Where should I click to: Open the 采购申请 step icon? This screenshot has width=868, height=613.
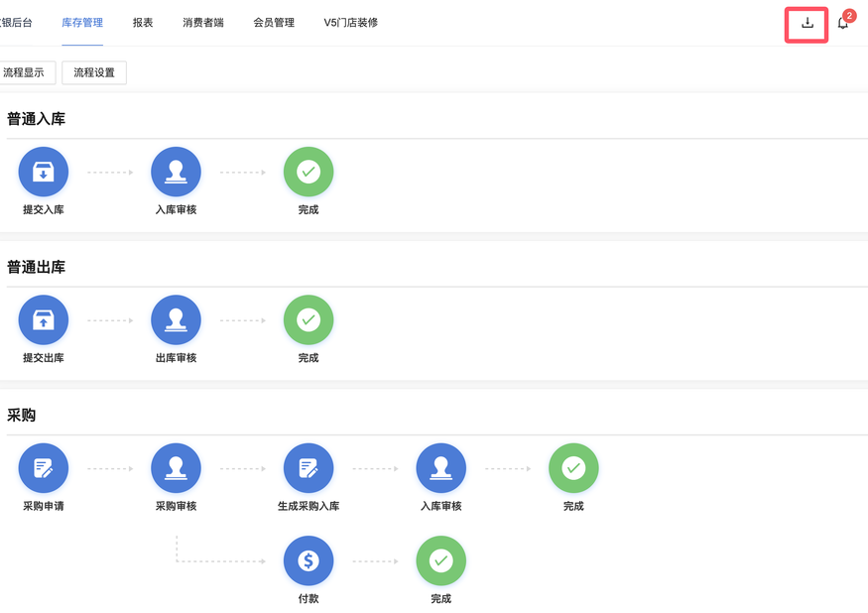(44, 468)
